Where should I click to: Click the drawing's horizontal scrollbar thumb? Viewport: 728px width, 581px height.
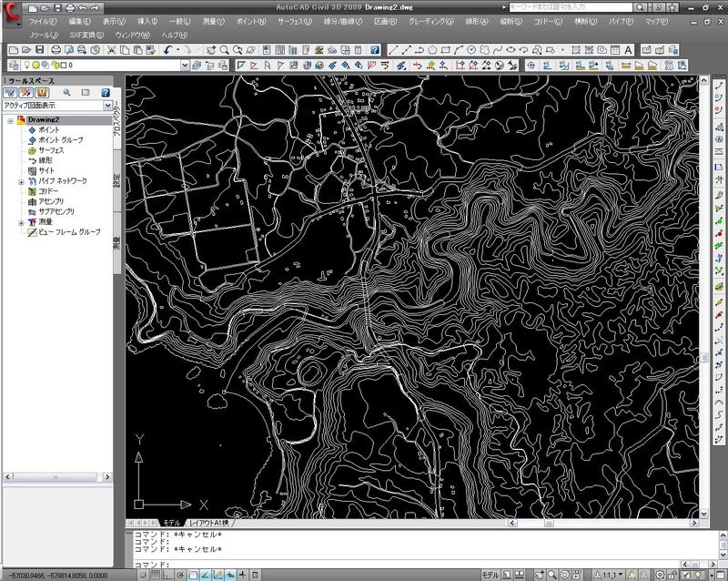point(549,523)
